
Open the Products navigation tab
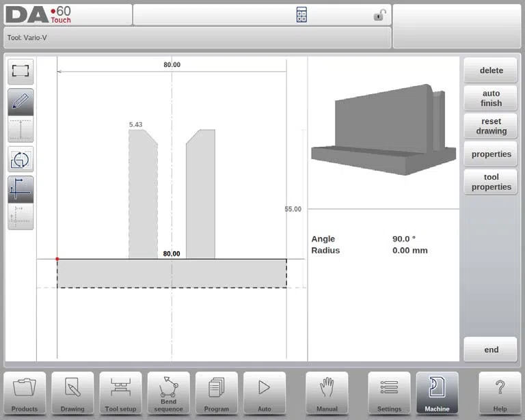(25, 393)
